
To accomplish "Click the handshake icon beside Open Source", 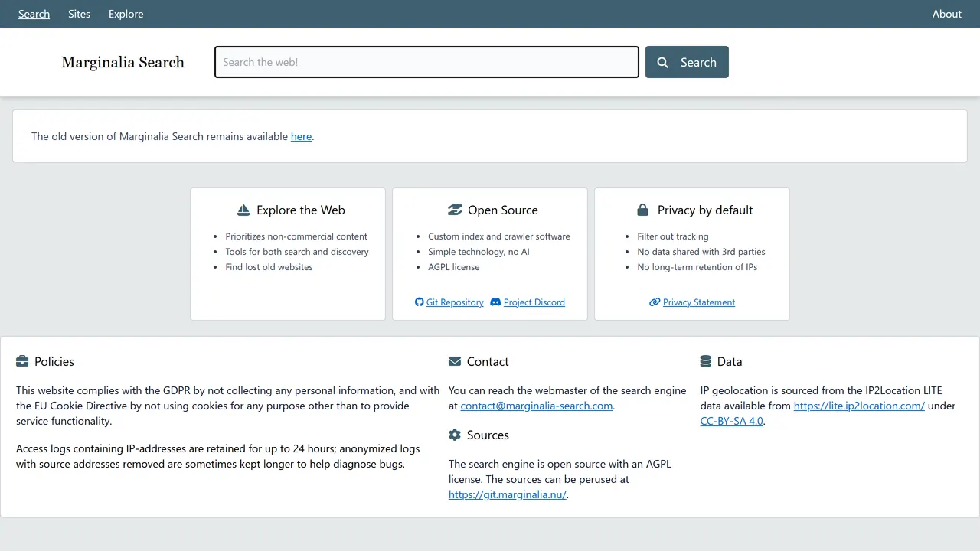I will (455, 210).
